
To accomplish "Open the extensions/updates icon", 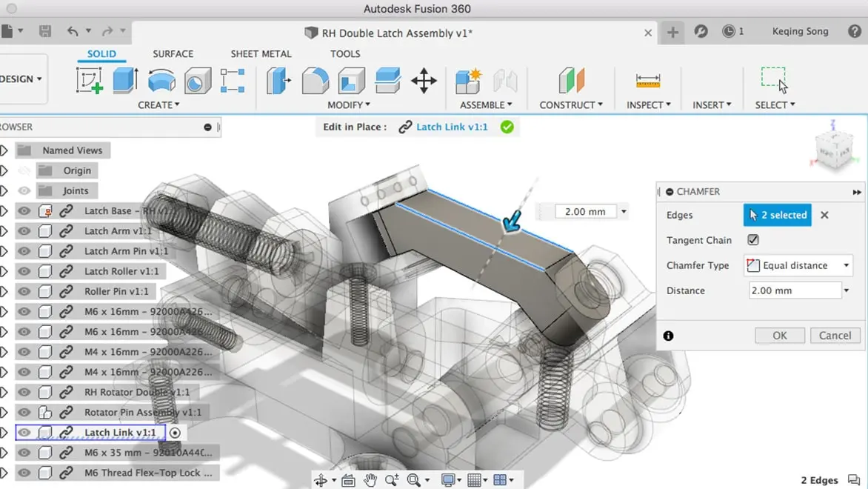I will pos(701,32).
